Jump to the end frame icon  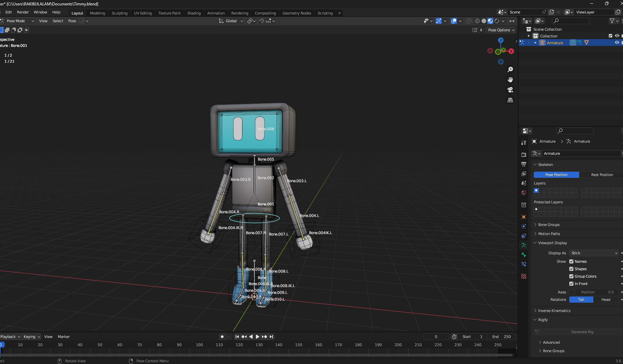pyautogui.click(x=271, y=337)
